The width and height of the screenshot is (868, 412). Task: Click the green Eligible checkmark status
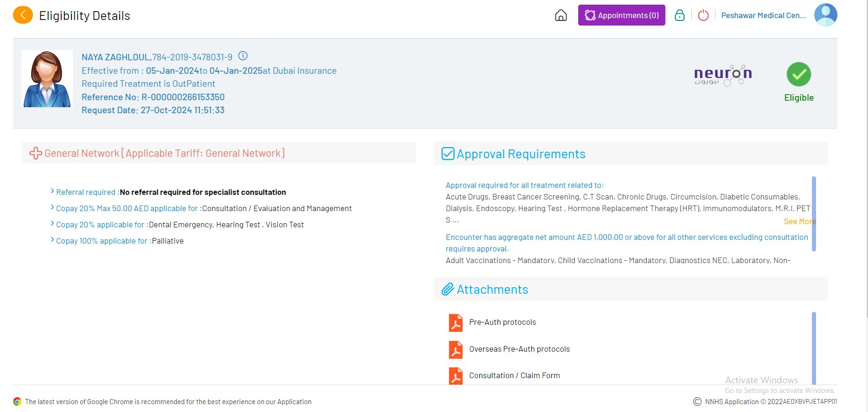pyautogui.click(x=798, y=74)
